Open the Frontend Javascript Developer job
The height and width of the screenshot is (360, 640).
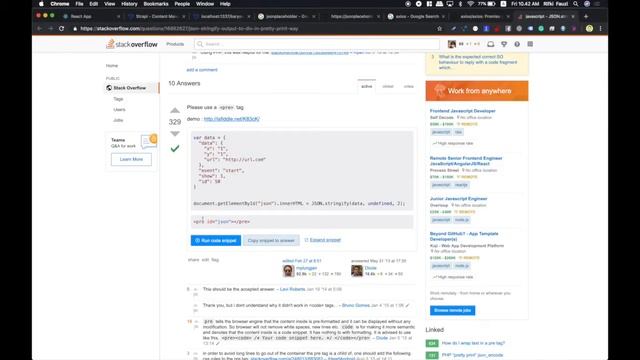(462, 111)
